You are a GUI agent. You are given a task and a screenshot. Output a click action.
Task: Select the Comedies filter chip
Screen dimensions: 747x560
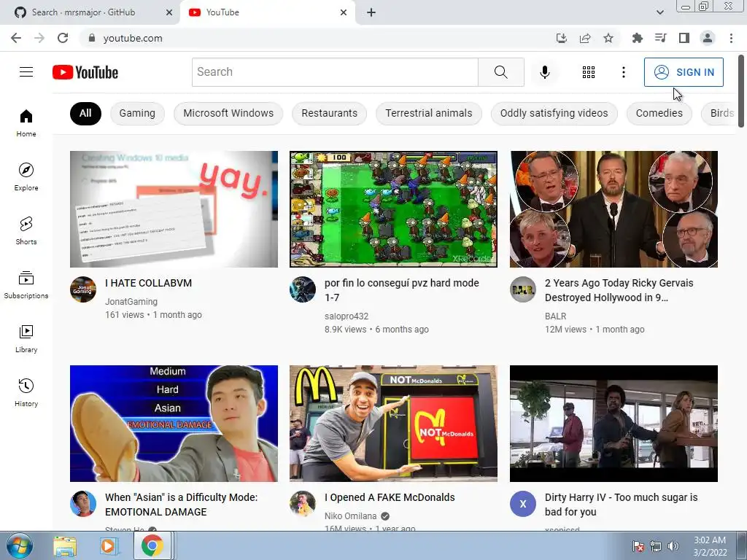[659, 113]
